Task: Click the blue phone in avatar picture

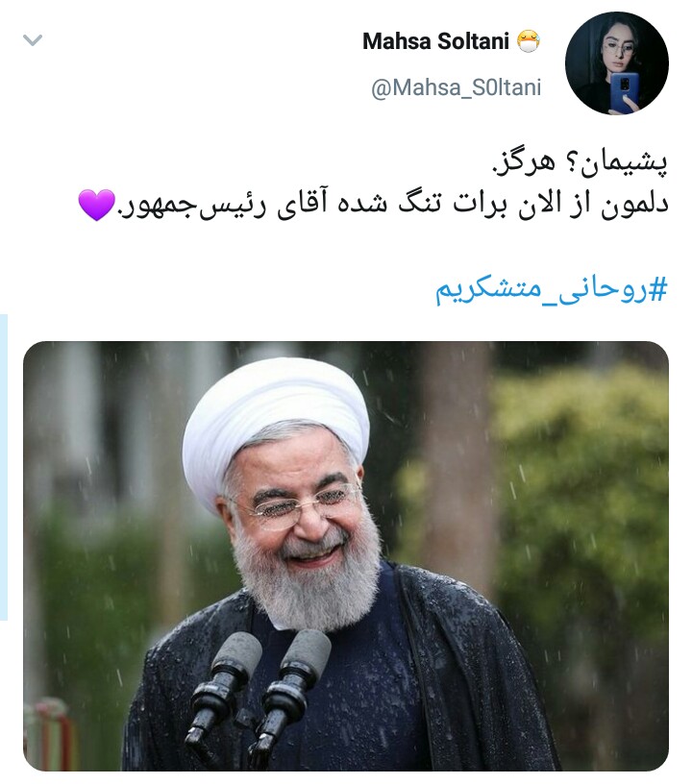Action: click(624, 91)
